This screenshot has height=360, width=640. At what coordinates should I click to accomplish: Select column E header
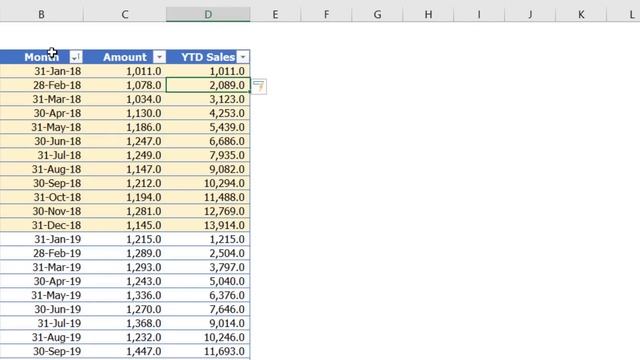click(275, 15)
